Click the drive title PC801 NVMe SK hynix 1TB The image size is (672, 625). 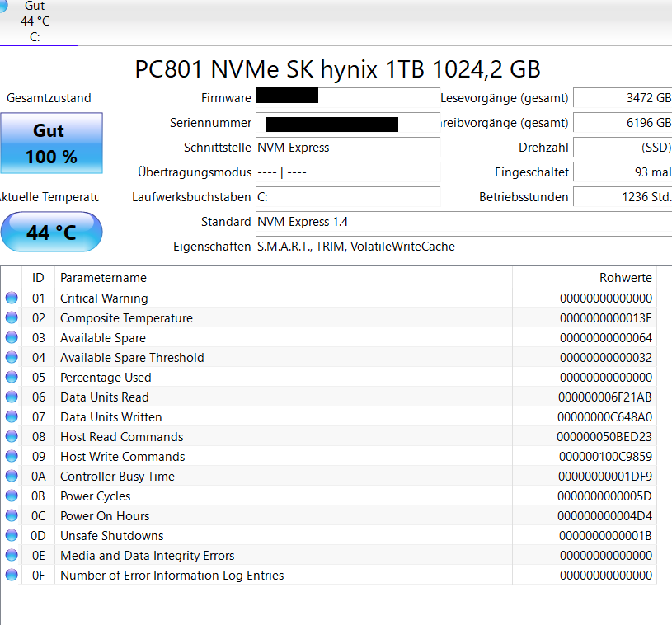pyautogui.click(x=338, y=69)
